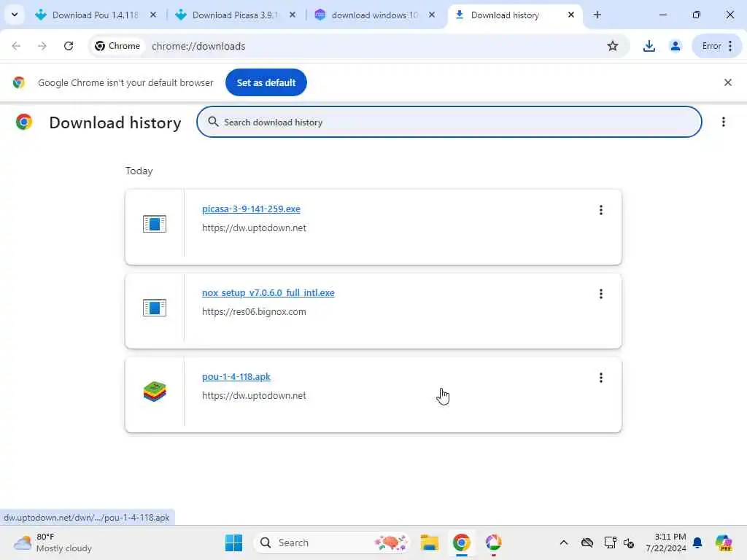
Task: Open pou-1-4-118.apk file link
Action: point(236,376)
